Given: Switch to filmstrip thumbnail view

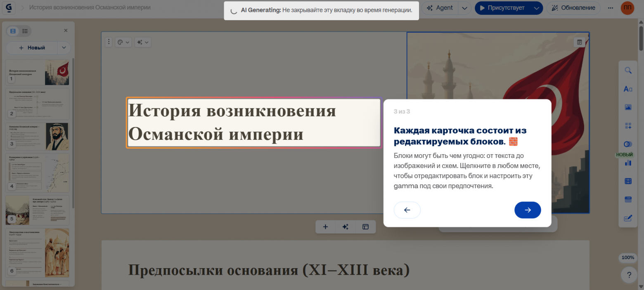Looking at the screenshot, I should click(13, 31).
